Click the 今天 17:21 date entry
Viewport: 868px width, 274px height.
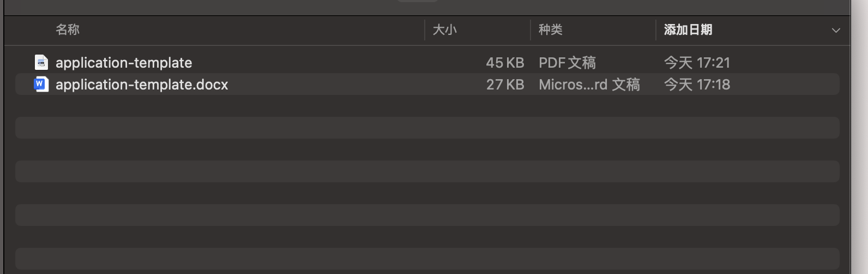coord(697,63)
